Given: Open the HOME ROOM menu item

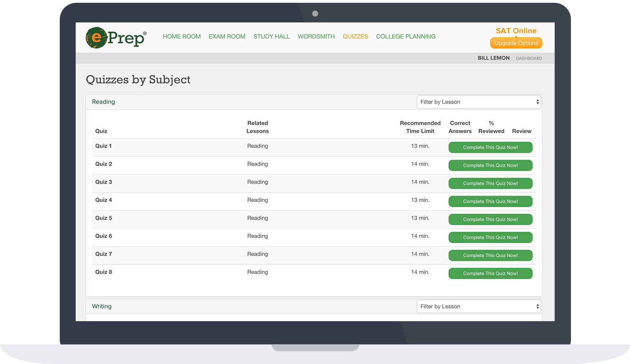Looking at the screenshot, I should tap(181, 37).
